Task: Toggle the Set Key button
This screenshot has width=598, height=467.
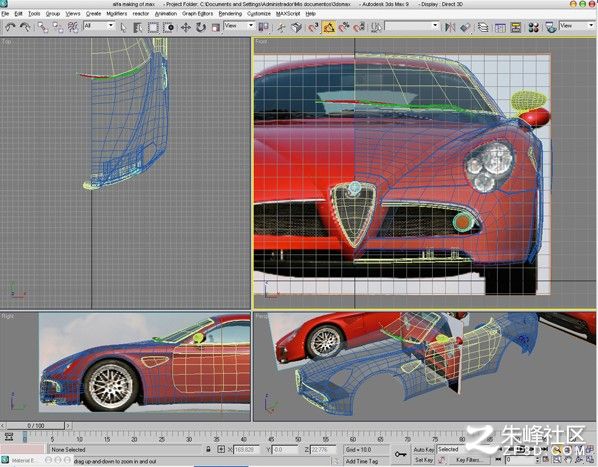Action: (423, 460)
